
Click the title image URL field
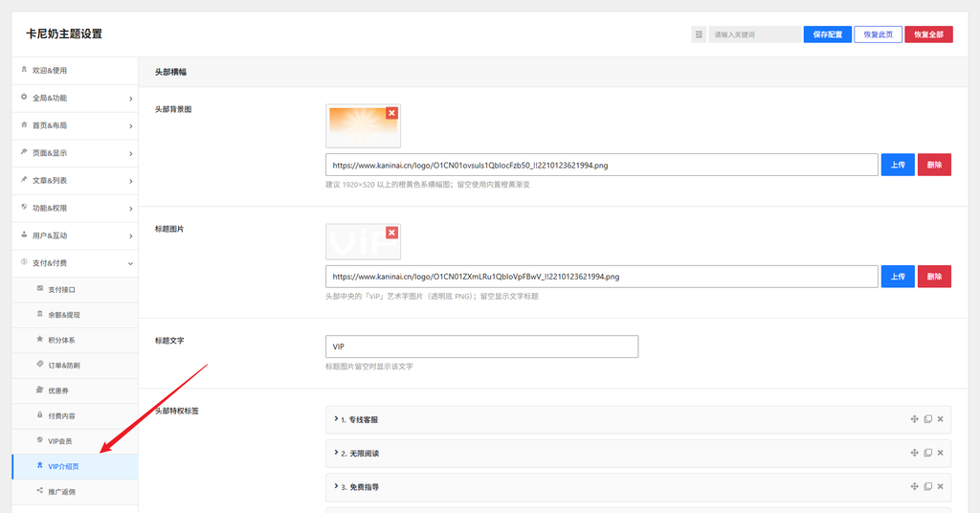coord(601,277)
